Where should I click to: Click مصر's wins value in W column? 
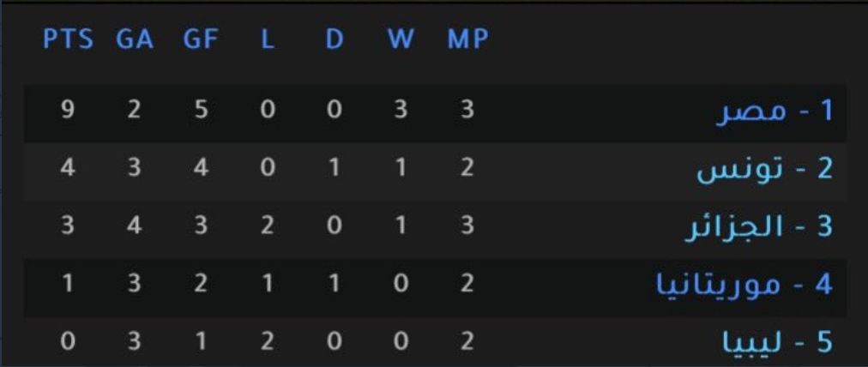(401, 111)
